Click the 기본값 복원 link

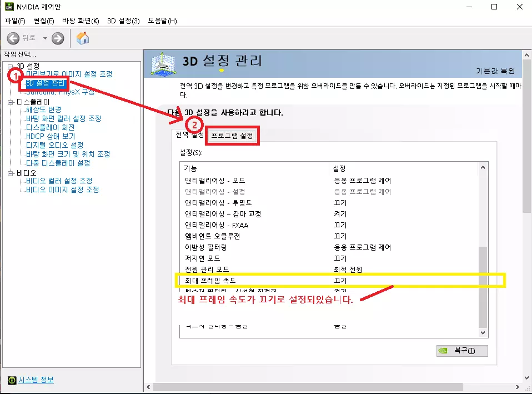click(495, 71)
